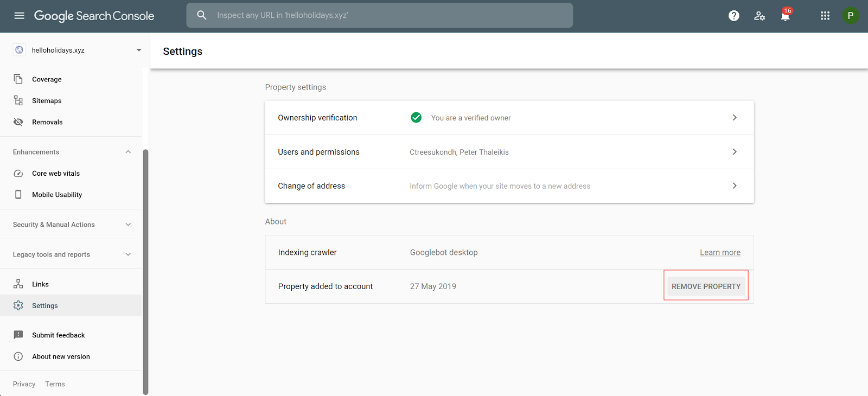
Task: Open the hamburger main menu
Action: [20, 16]
